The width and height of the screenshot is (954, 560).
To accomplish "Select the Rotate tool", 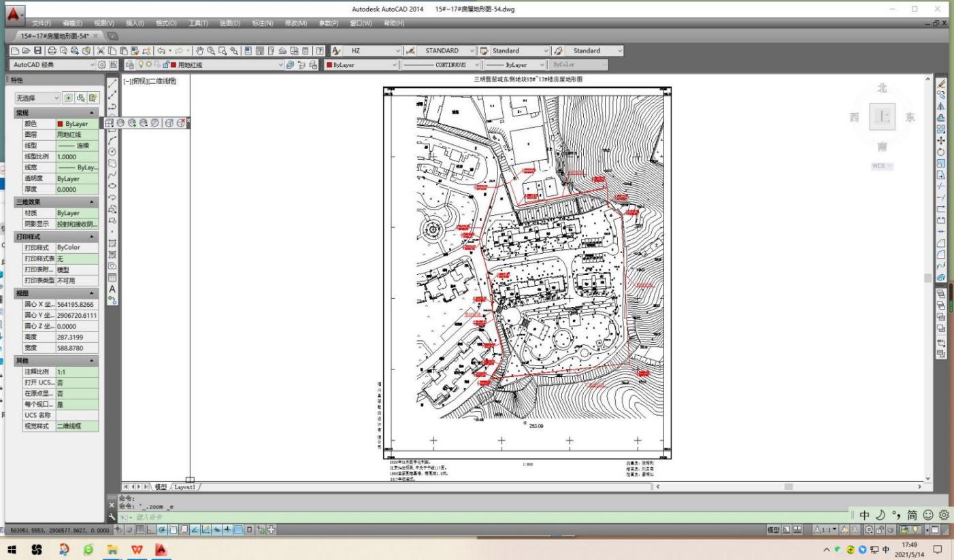I will [942, 152].
